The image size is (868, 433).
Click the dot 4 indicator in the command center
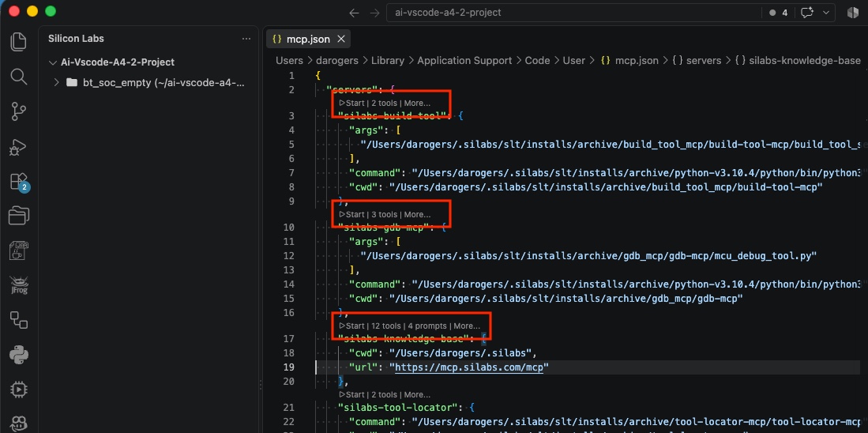778,12
